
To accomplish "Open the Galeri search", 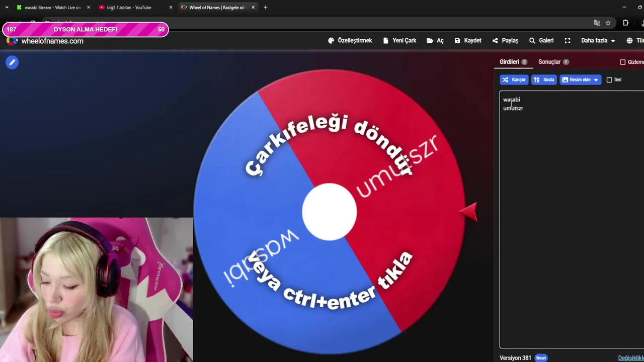I will pos(541,40).
